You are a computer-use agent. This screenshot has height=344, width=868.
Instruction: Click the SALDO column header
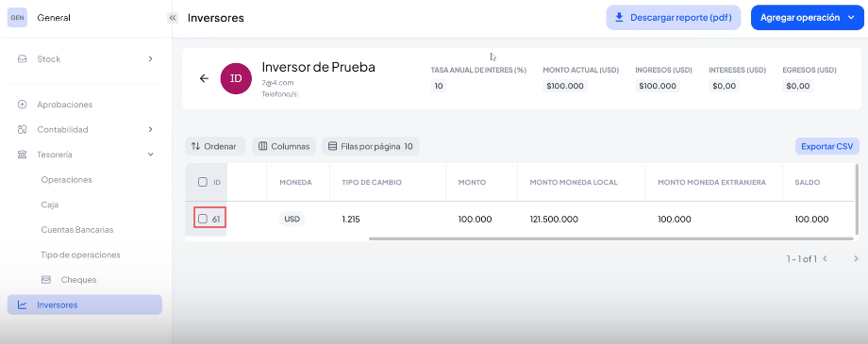[808, 182]
